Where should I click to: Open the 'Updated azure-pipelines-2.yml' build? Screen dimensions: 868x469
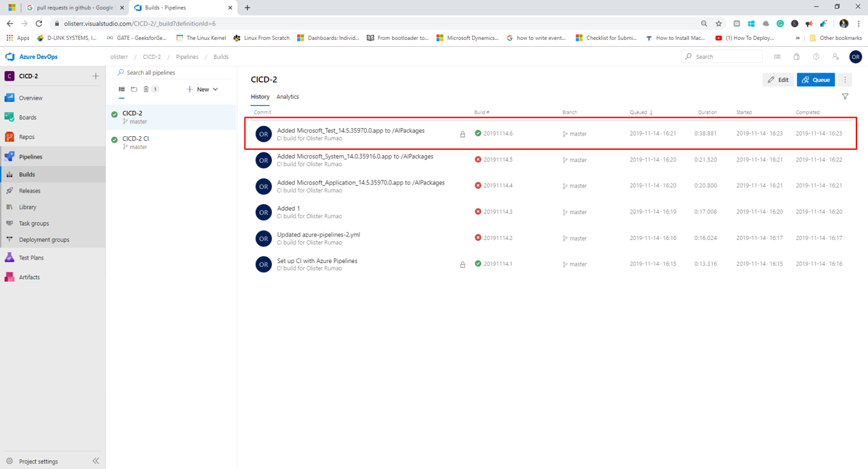pyautogui.click(x=318, y=234)
